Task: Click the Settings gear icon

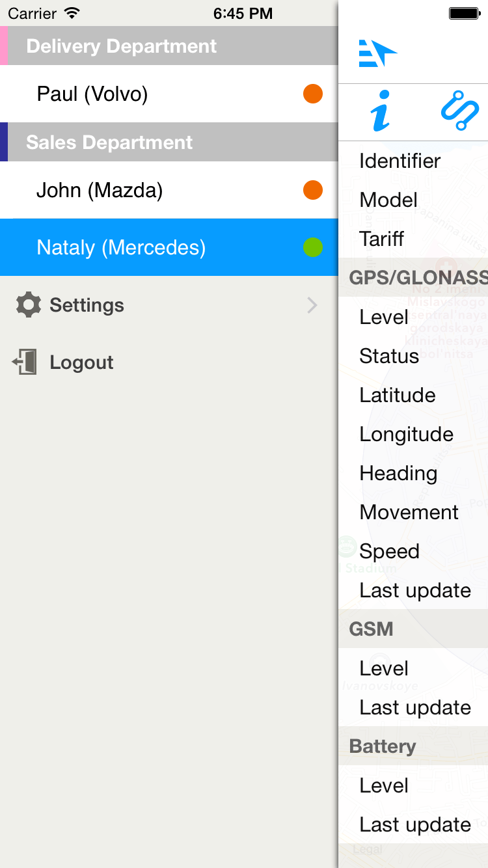Action: (x=28, y=305)
